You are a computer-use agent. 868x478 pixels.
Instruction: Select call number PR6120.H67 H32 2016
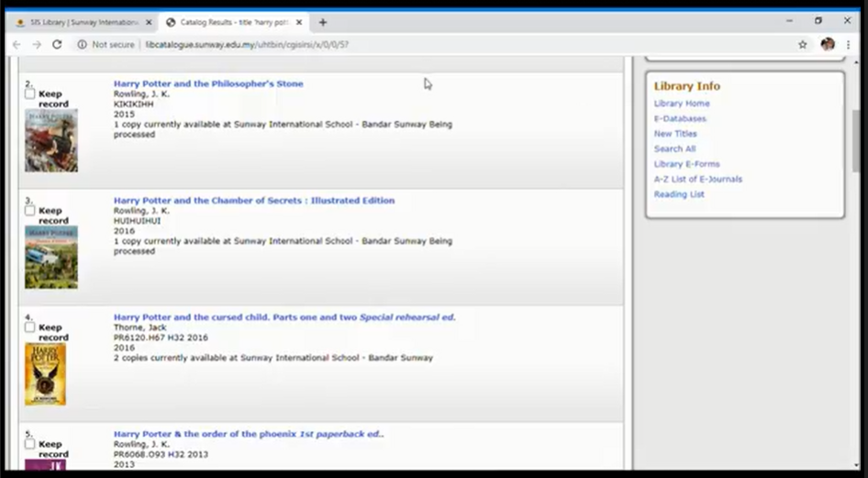(161, 338)
